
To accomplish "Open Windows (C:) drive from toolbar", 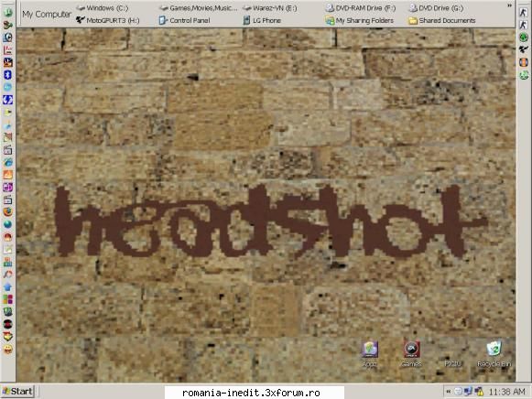I will click(x=103, y=8).
